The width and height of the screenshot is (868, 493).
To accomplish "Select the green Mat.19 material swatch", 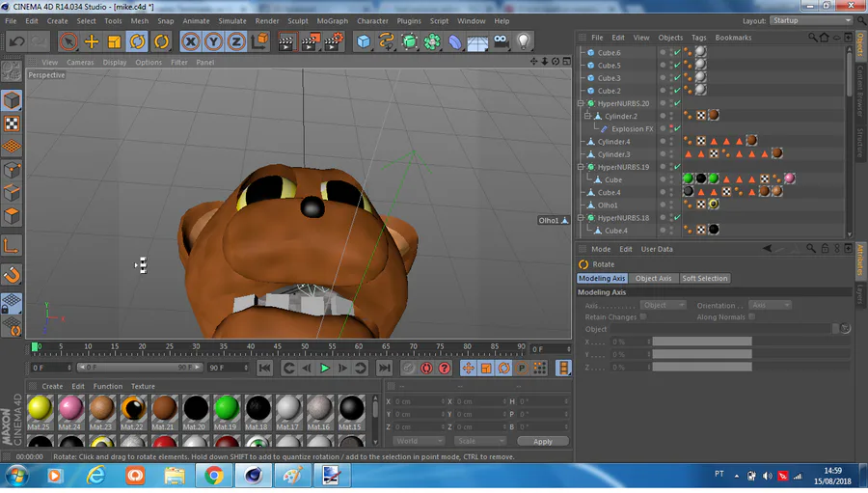I will point(227,409).
